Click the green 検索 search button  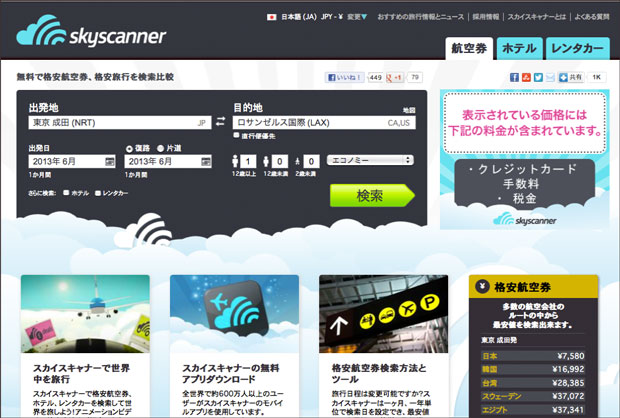click(x=372, y=195)
